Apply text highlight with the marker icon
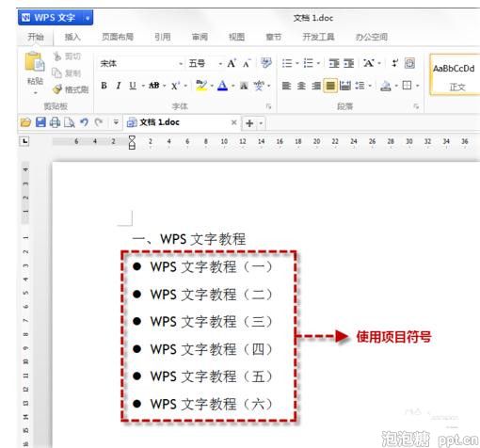 tap(201, 86)
